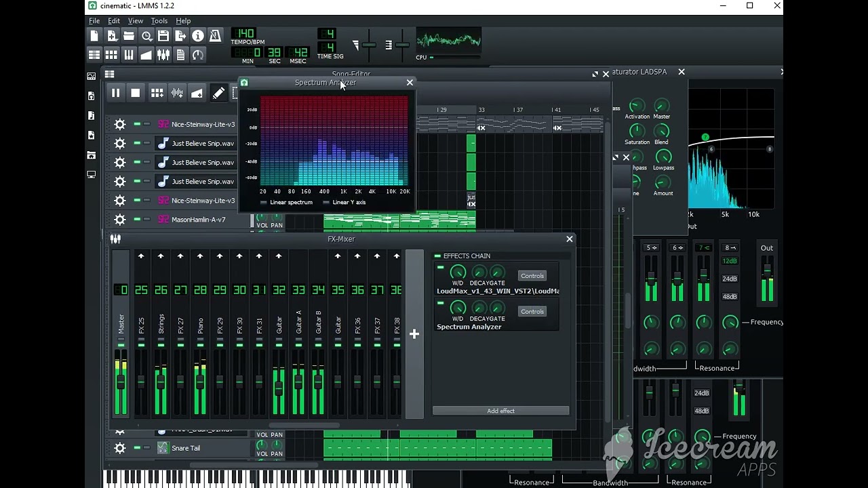This screenshot has width=868, height=488.
Task: Open Edit menu
Action: tap(114, 21)
